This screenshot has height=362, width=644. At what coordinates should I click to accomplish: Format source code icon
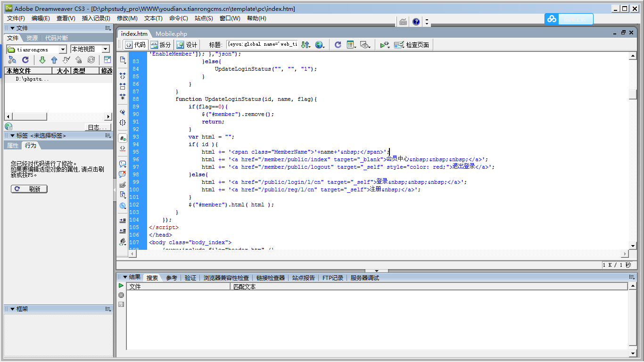point(123,242)
